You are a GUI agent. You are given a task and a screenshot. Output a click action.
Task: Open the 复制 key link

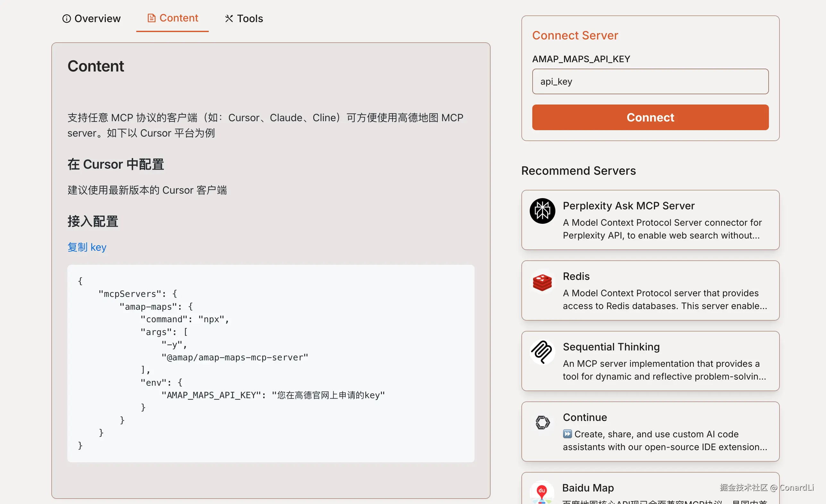[87, 247]
